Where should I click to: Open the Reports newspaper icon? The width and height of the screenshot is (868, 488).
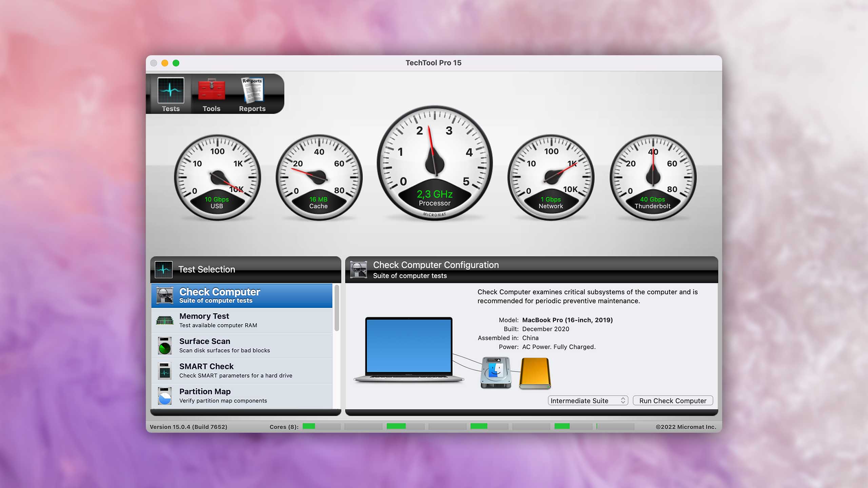[x=252, y=90]
